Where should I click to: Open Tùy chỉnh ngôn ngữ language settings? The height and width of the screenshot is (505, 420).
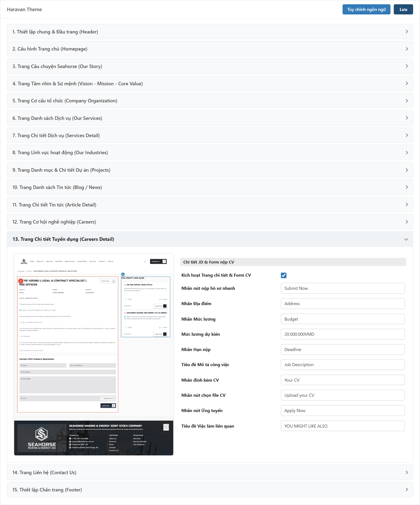(x=366, y=9)
